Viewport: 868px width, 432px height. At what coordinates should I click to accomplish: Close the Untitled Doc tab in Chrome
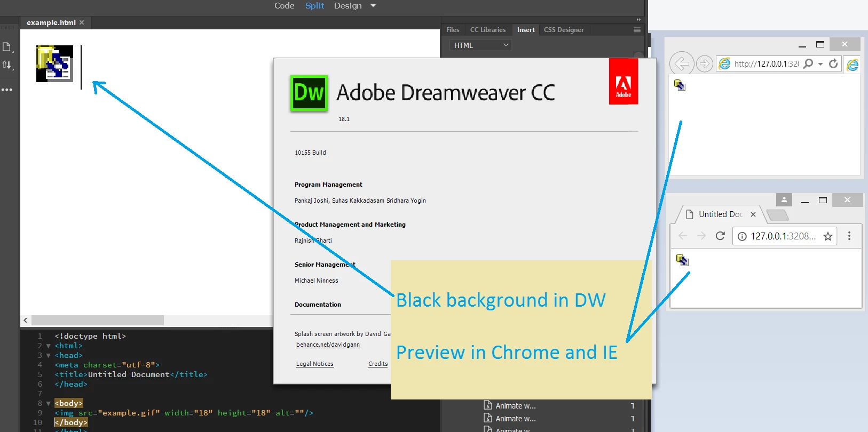pos(753,214)
